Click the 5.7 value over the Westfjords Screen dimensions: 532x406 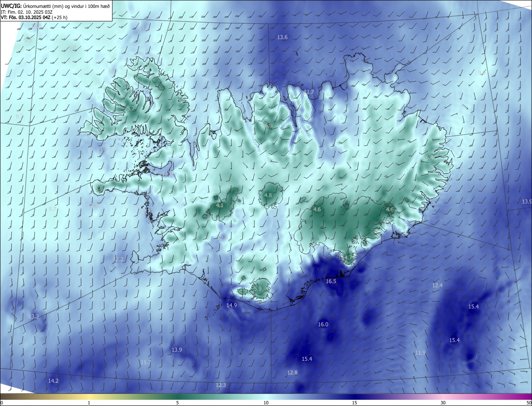coord(131,109)
